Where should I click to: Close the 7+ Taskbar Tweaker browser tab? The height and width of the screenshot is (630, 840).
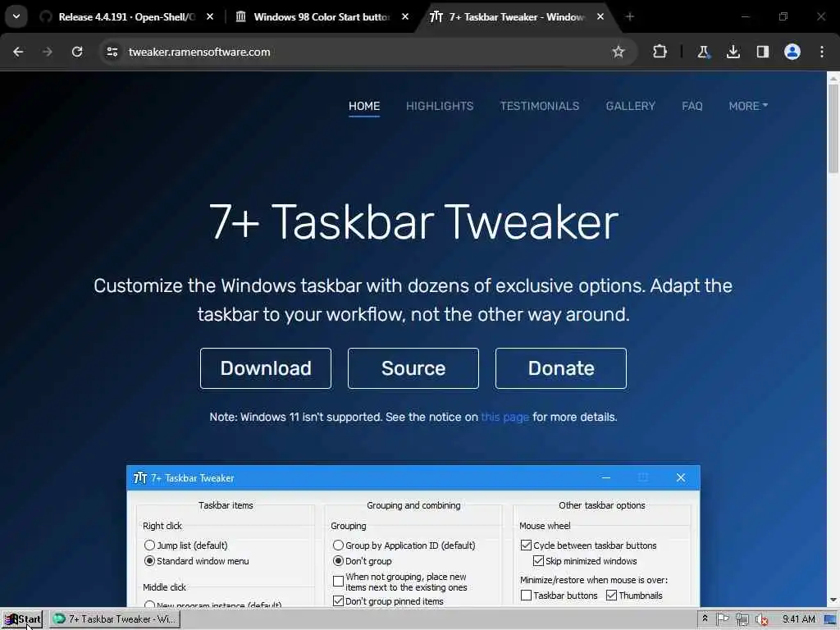(x=600, y=16)
